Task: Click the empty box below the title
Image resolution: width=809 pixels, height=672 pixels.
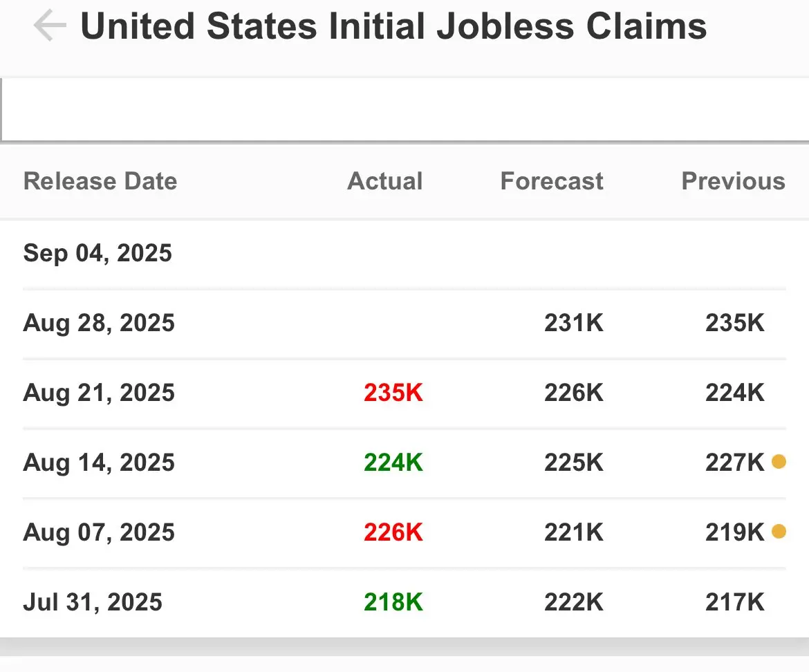Action: (x=405, y=110)
